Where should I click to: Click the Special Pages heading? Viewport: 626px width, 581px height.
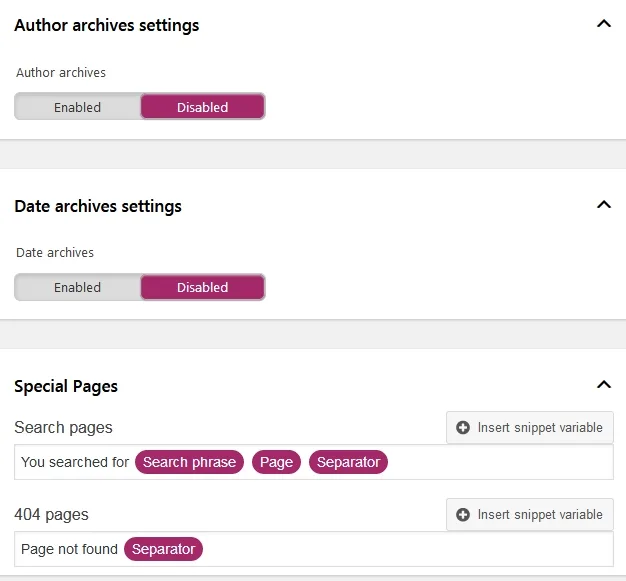click(66, 386)
